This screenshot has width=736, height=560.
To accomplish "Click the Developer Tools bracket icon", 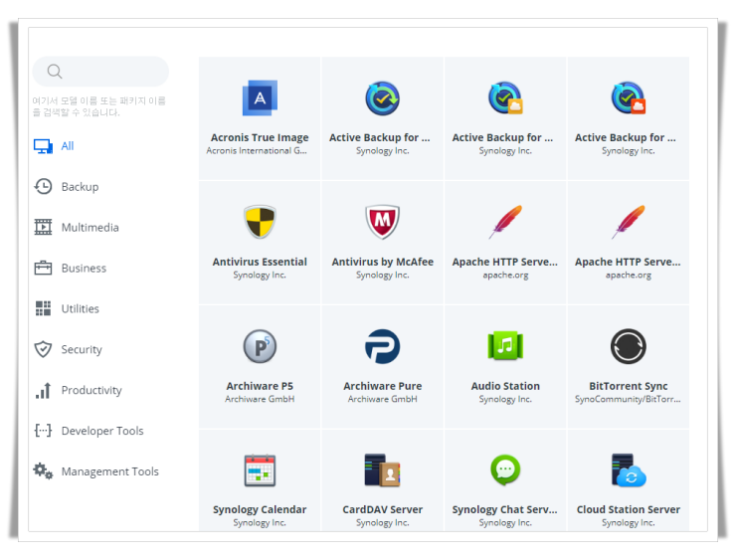I will click(x=43, y=430).
